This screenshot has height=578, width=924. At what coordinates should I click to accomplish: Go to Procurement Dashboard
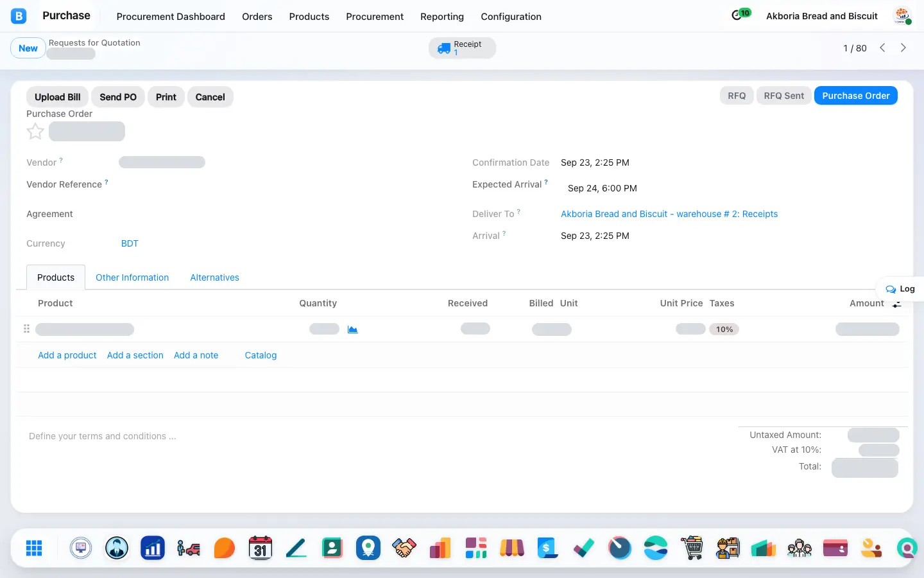click(x=171, y=17)
